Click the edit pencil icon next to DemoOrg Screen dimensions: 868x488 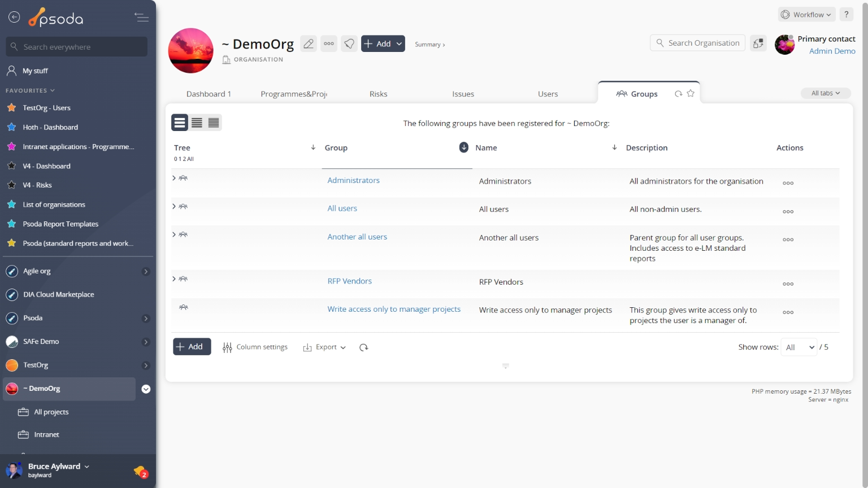[x=309, y=43]
